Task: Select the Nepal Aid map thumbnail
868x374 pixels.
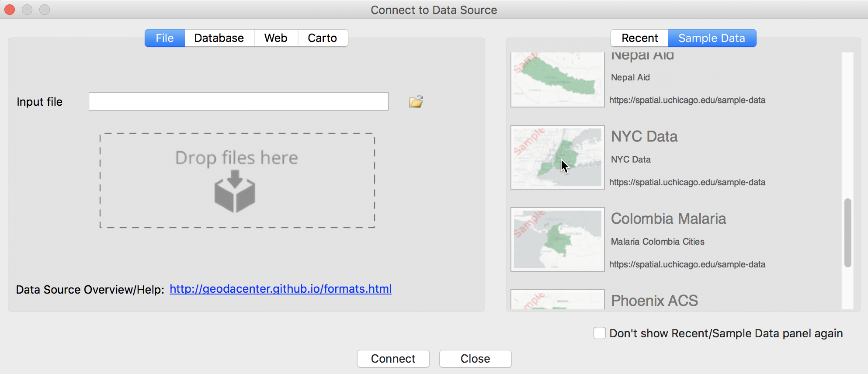Action: (558, 79)
